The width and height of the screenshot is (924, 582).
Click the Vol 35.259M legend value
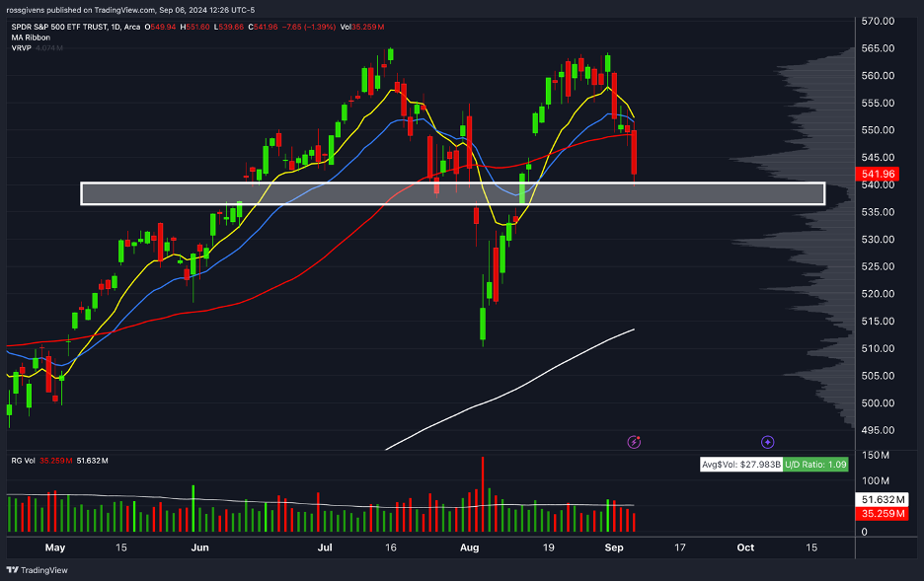(x=362, y=27)
